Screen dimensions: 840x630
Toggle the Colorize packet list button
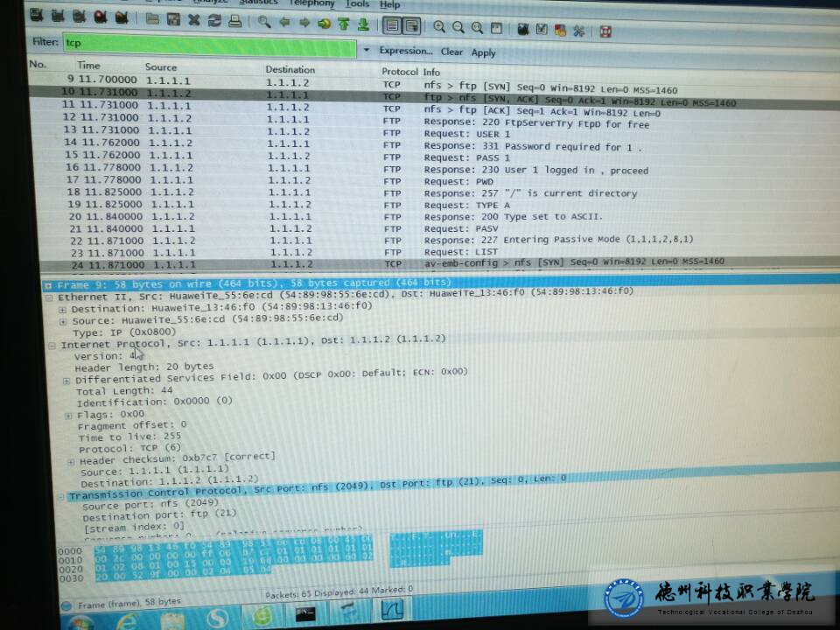click(x=391, y=25)
